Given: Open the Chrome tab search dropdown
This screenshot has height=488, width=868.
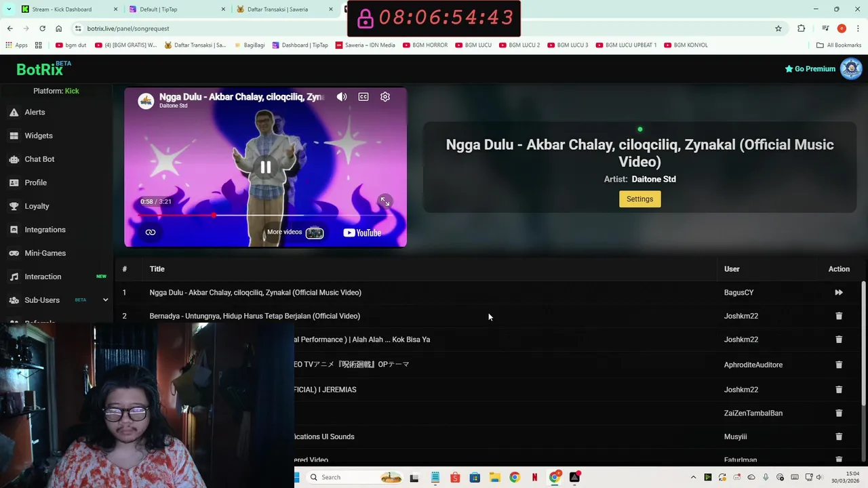Looking at the screenshot, I should click(9, 9).
